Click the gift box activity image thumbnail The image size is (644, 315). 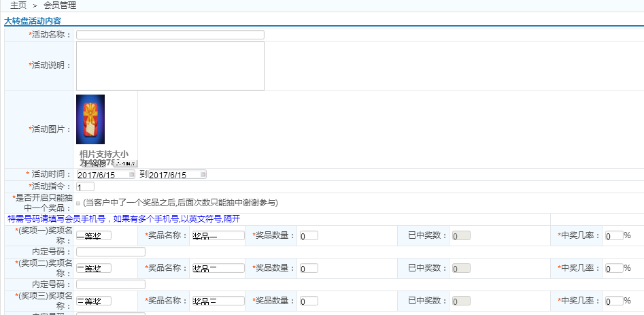coord(90,119)
